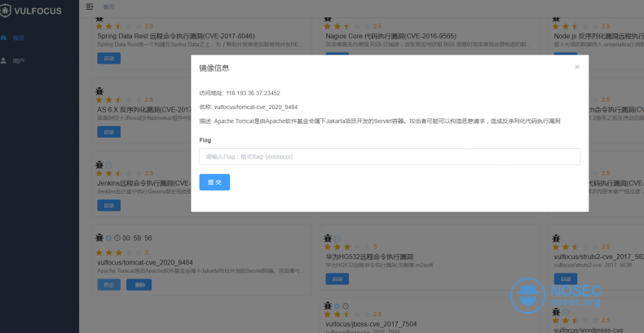This screenshot has width=644, height=333.
Task: Click the Jenkins远程命令执行漏洞 card title
Action: (144, 183)
